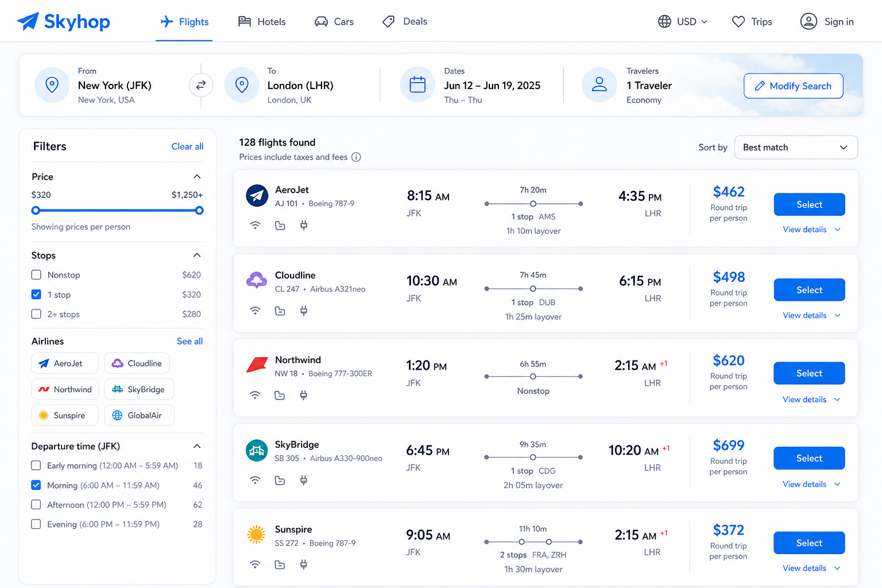Click the Wi-Fi icon on the AeroJet flight
The height and width of the screenshot is (588, 882).
pos(256,225)
